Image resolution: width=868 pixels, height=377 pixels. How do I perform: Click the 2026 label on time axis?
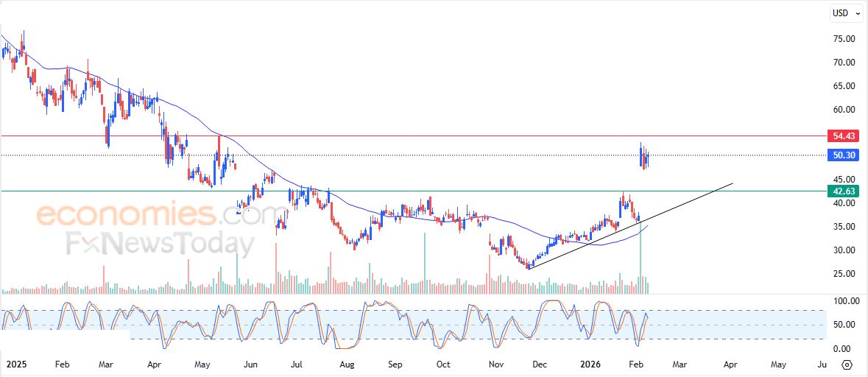point(591,364)
